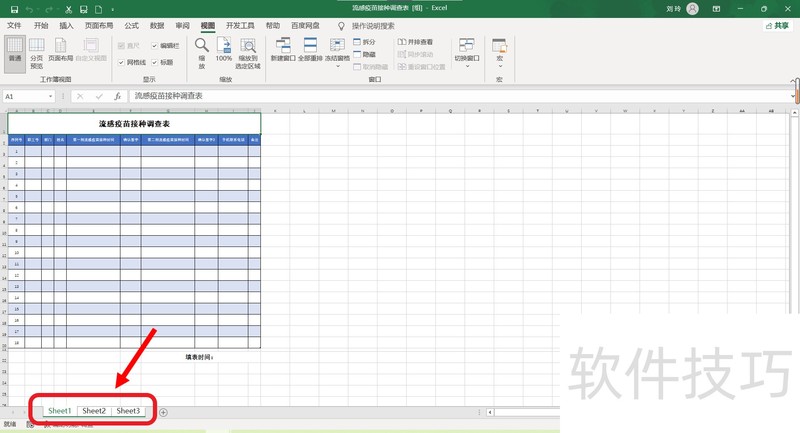Add a new sheet with plus button
The height and width of the screenshot is (433, 800).
163,411
